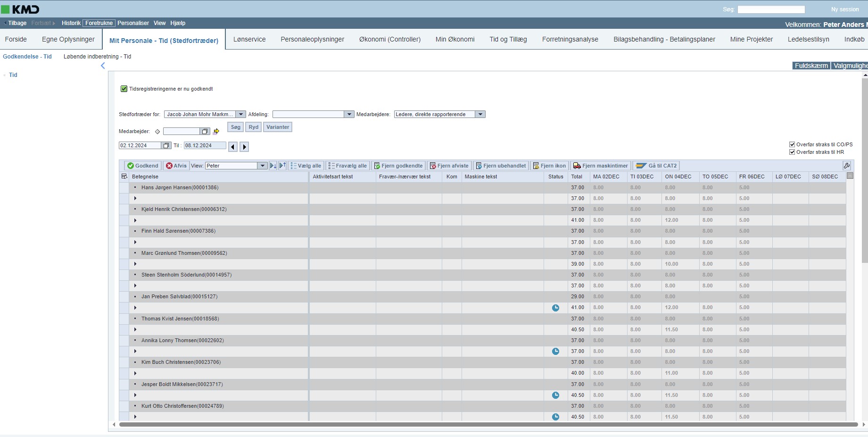Expand detail row under Hans Jørgen Hansen
Viewport: 868px width, 437px height.
(135, 199)
